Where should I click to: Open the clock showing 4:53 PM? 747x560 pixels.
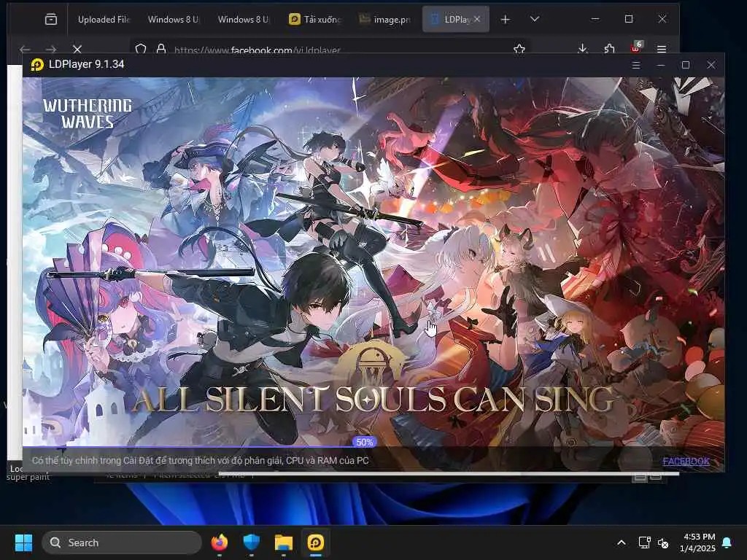click(697, 542)
